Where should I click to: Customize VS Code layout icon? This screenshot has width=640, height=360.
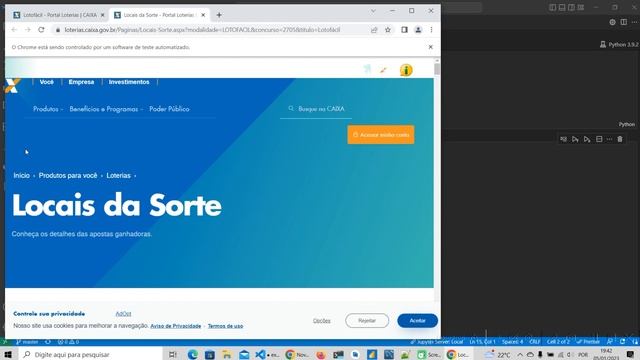tap(581, 7)
